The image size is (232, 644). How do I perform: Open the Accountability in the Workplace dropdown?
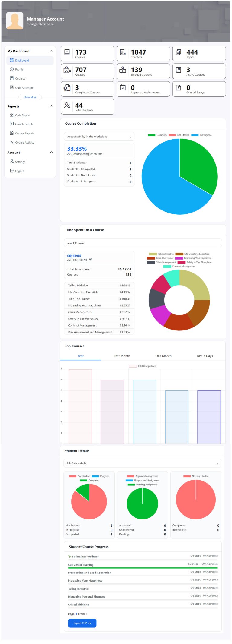pos(99,137)
